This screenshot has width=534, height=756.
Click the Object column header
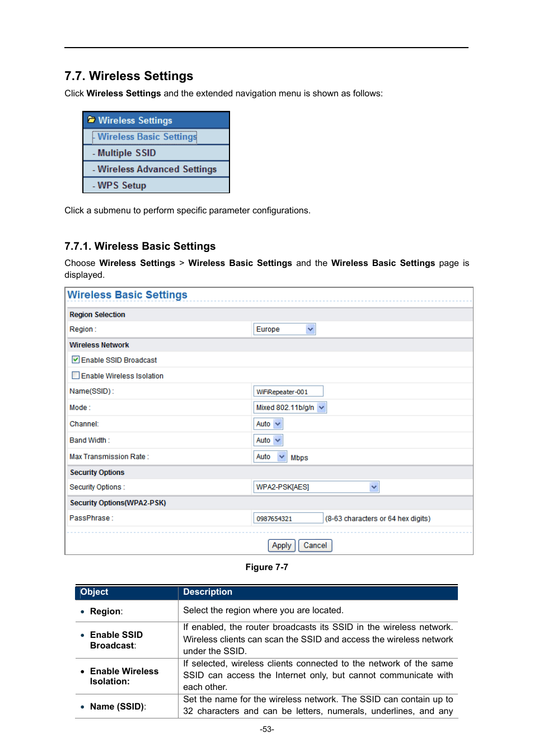click(94, 592)
